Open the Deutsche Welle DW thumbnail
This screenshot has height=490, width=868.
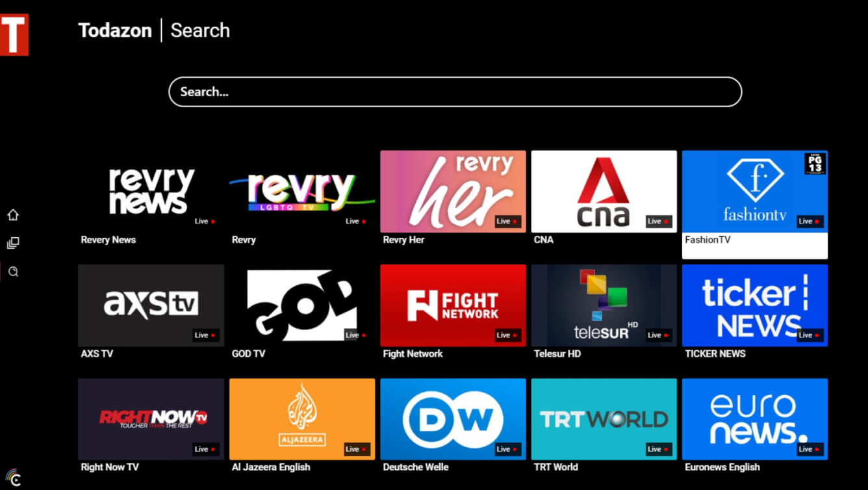tap(453, 419)
